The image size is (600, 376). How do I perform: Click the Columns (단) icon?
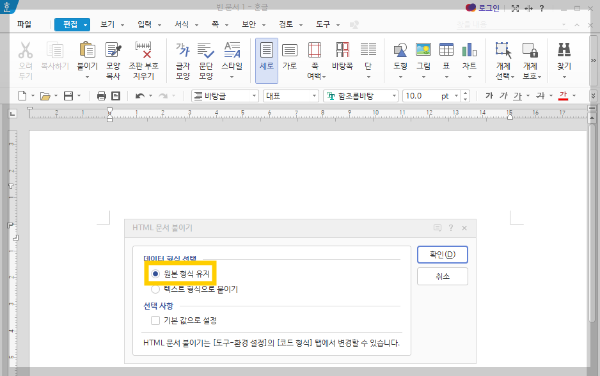click(x=368, y=50)
